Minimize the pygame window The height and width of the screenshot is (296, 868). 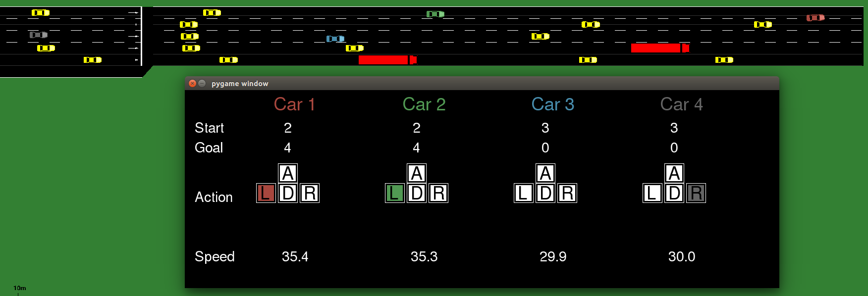[202, 83]
